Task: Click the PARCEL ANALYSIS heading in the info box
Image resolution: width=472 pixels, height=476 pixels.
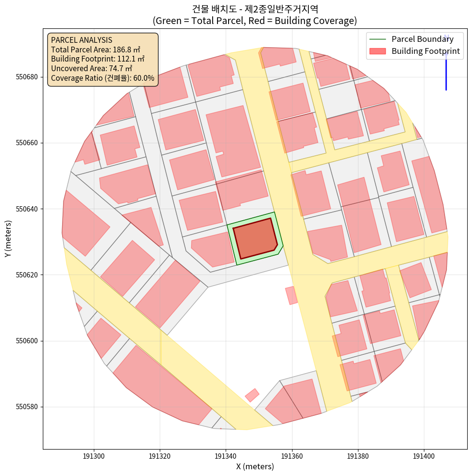Action: coord(81,40)
